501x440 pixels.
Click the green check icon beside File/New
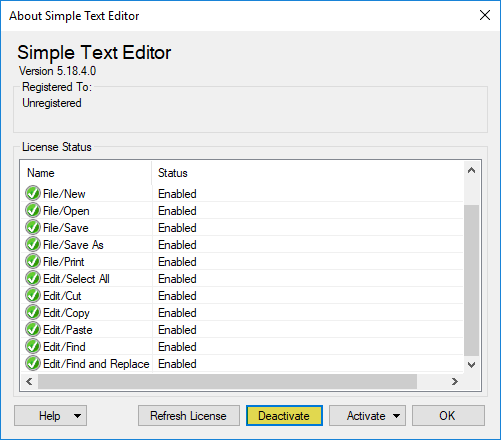click(33, 193)
